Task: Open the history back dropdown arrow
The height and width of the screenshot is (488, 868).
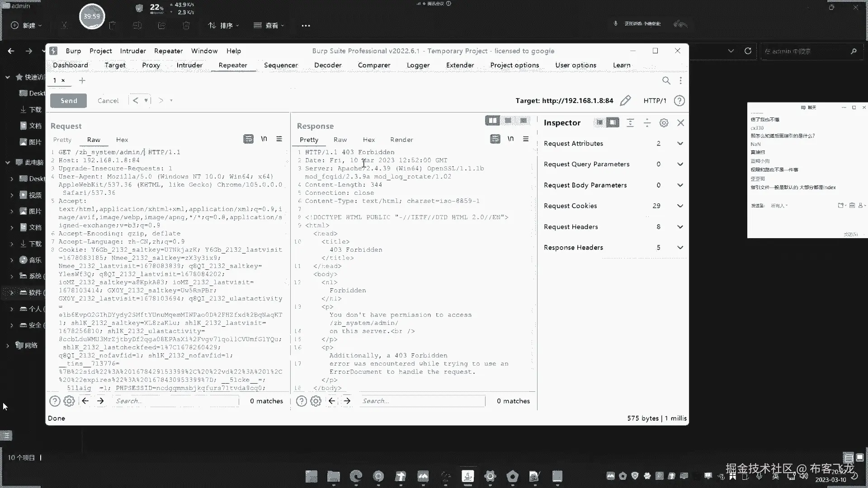Action: tap(146, 101)
